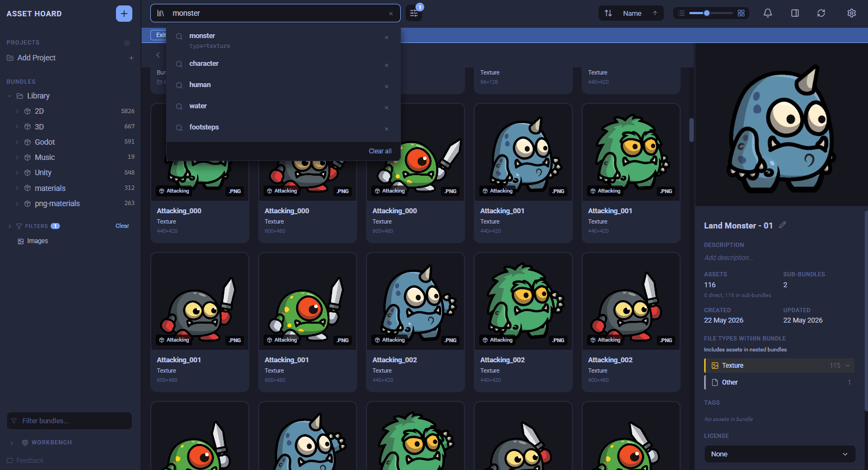Expand the png-materials bundle

[17, 203]
